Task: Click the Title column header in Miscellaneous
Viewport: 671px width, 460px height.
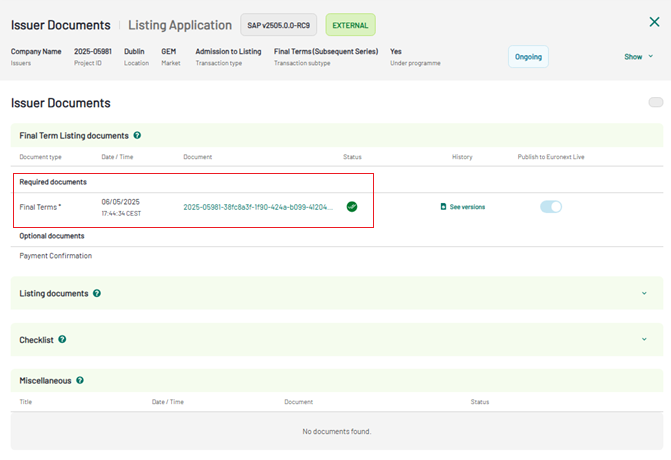Action: click(x=26, y=401)
